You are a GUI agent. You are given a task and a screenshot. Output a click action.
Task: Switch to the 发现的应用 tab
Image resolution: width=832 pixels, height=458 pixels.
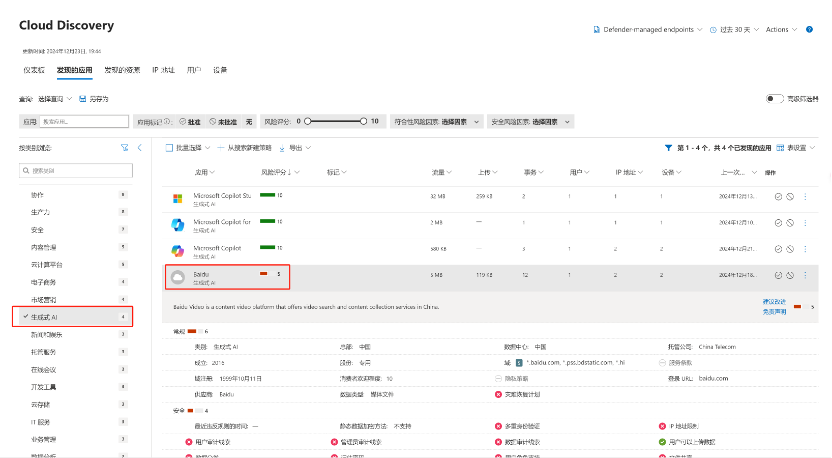[74, 70]
